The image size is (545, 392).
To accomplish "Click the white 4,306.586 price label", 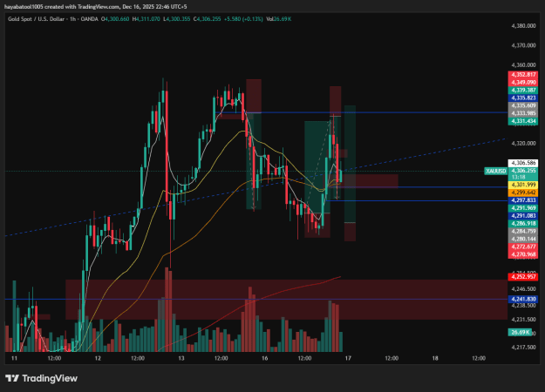I will pyautogui.click(x=523, y=163).
